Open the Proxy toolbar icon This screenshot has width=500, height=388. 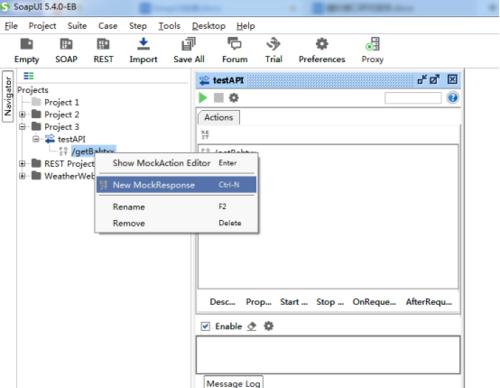372,51
